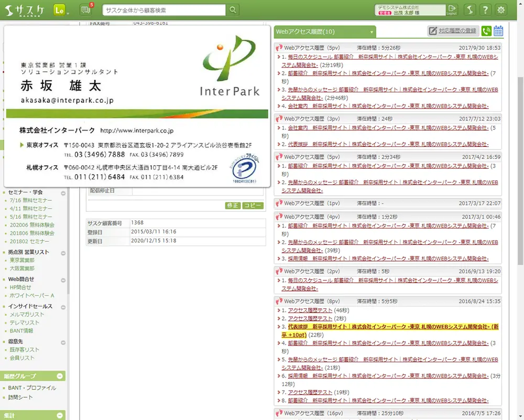Viewport: 524px width, 420px height.
Task: Select BANT・プロファイル in history group
Action: pos(32,388)
